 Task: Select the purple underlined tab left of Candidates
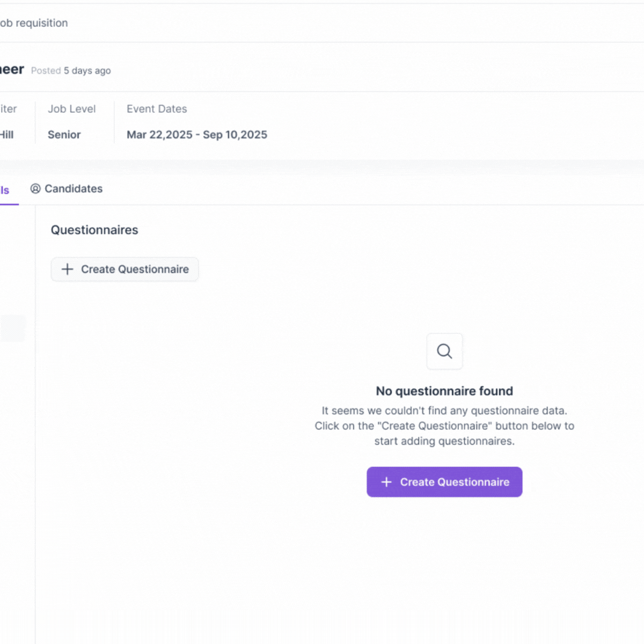click(x=5, y=190)
